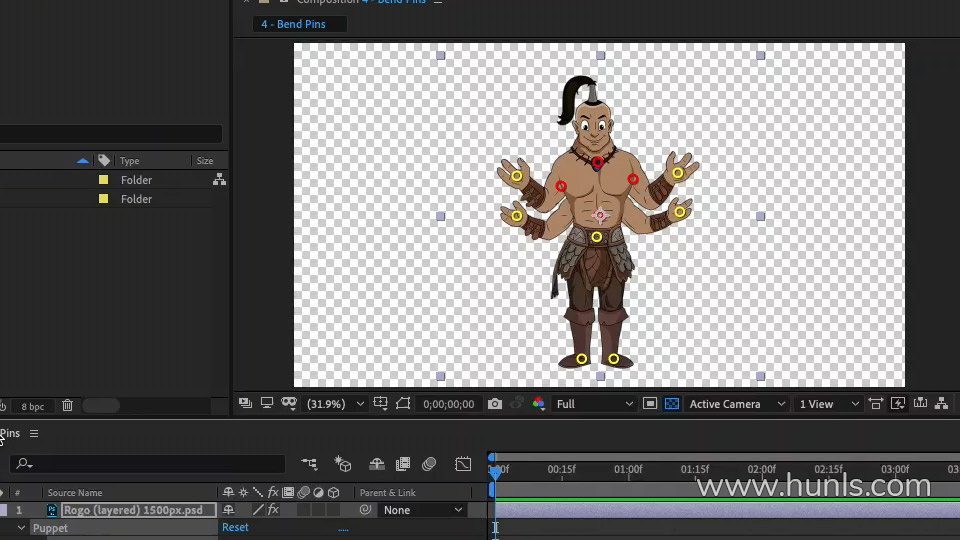Toggle Pixel Aspect Ratio Correction icon
960x540 pixels.
876,403
